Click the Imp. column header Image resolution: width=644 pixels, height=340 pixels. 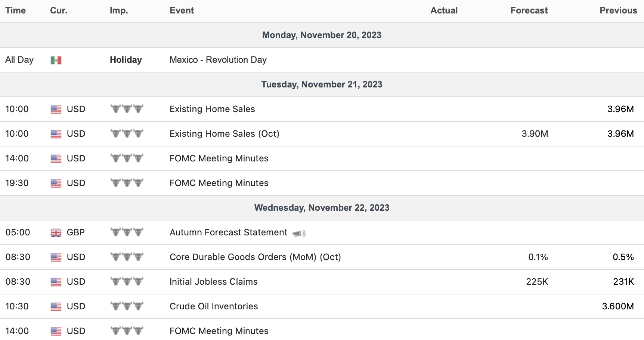click(119, 10)
